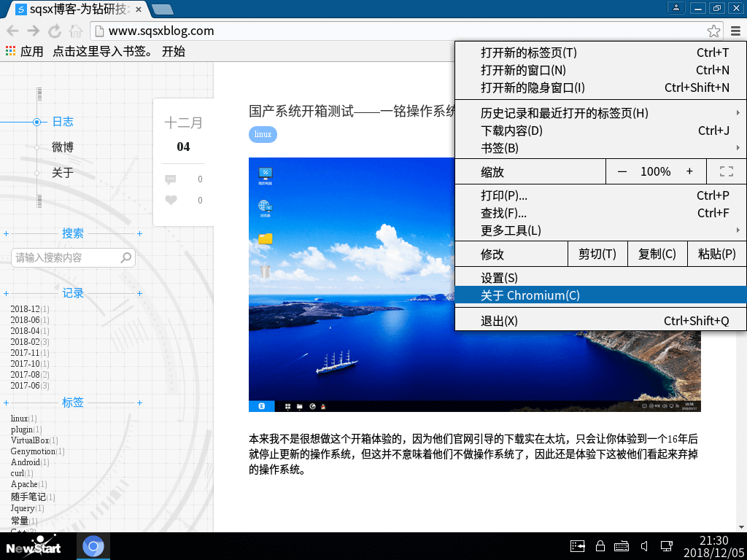Open a new incognito window entry

600,87
